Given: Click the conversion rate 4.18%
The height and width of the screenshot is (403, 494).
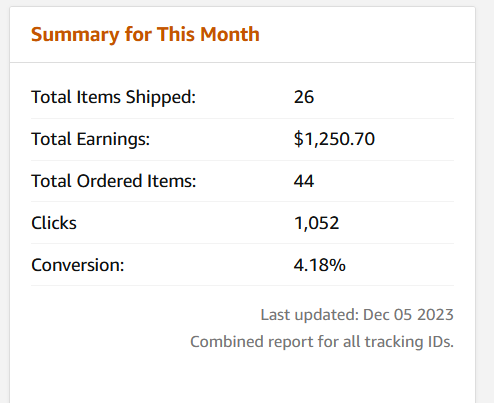Looking at the screenshot, I should (320, 265).
